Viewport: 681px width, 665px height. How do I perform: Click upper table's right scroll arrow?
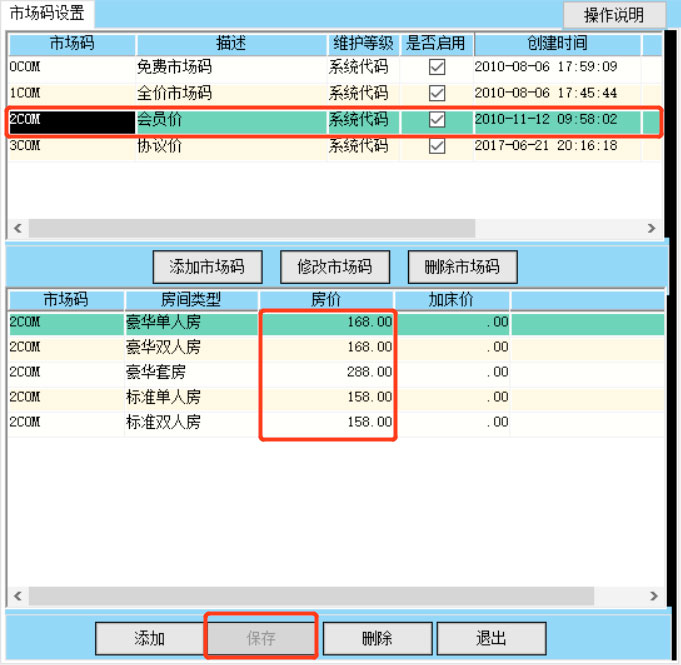[651, 228]
